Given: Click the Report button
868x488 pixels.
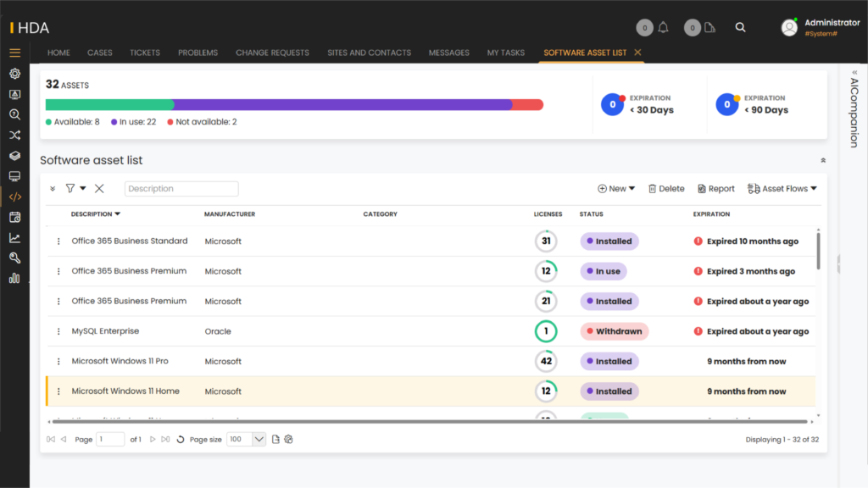Looking at the screenshot, I should [715, 189].
